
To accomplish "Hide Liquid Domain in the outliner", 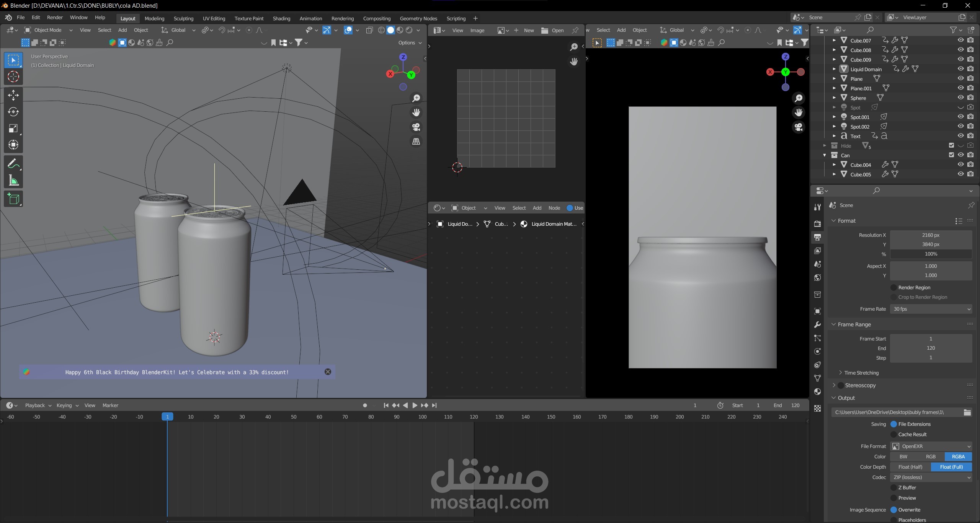I will 960,69.
